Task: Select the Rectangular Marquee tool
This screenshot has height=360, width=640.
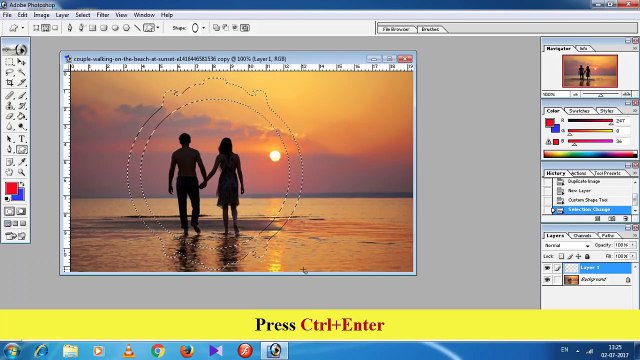Action: pos(9,62)
